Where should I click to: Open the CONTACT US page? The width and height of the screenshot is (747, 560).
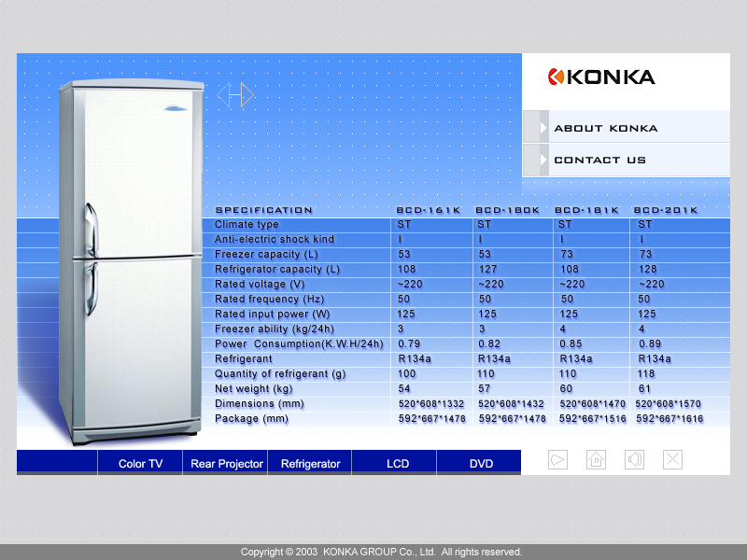tap(627, 160)
